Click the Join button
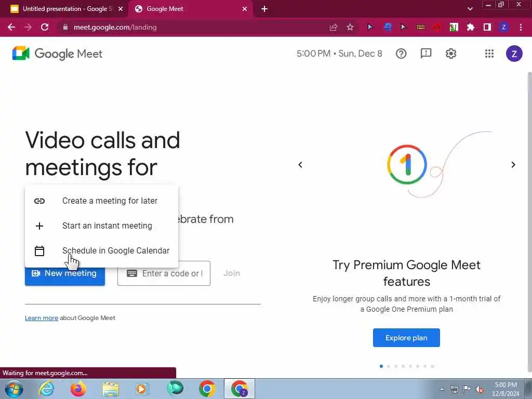Image resolution: width=532 pixels, height=399 pixels. pyautogui.click(x=232, y=273)
